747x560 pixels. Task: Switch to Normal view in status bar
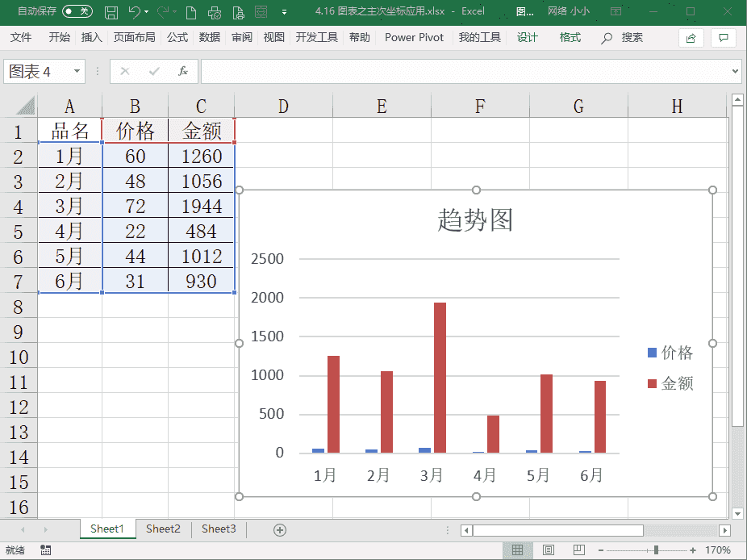click(x=517, y=550)
